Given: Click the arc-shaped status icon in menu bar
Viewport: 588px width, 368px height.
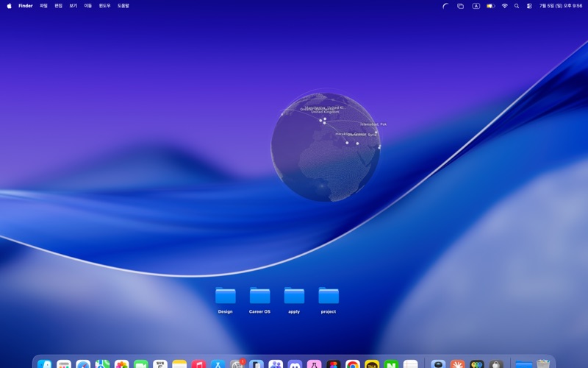Looking at the screenshot, I should tap(445, 6).
